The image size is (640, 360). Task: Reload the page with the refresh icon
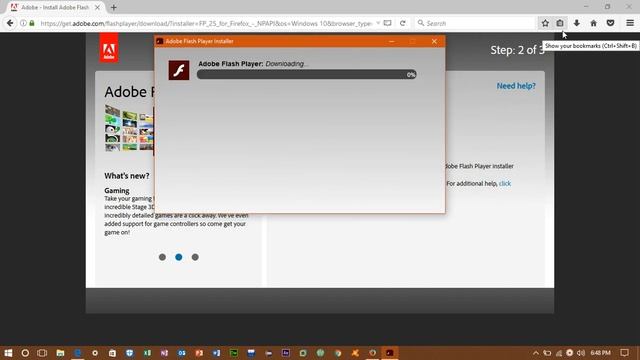pyautogui.click(x=402, y=23)
